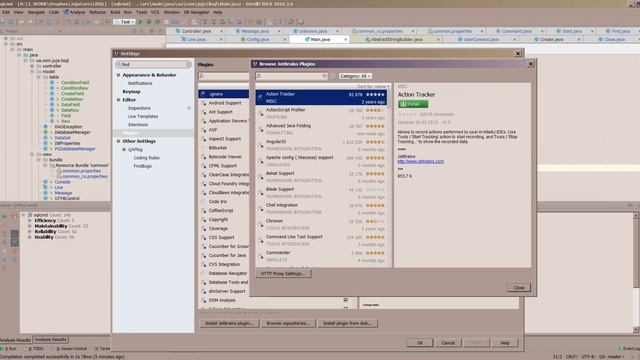Click the search field in Browse JetBrains Plugins
The height and width of the screenshot is (360, 640).
291,76
